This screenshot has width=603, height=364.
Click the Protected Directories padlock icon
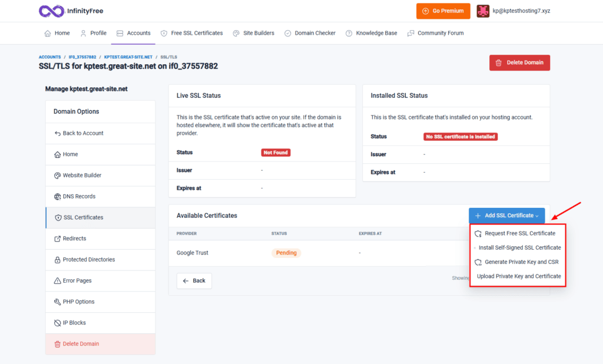[x=57, y=259]
